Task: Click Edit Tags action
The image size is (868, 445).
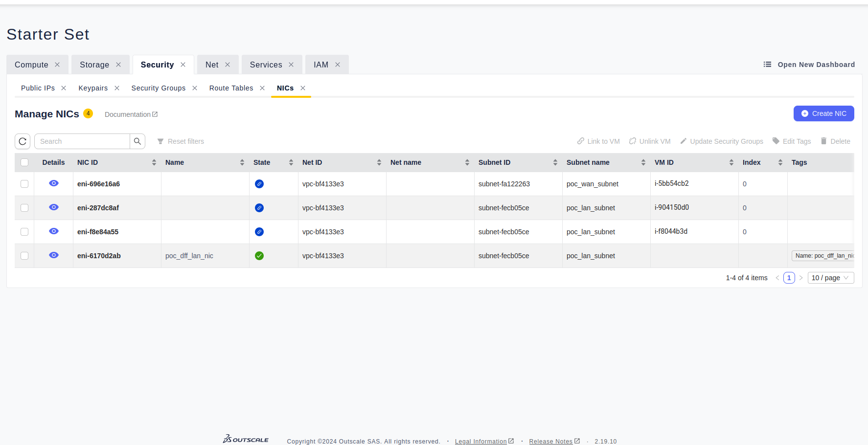Action: click(x=792, y=141)
